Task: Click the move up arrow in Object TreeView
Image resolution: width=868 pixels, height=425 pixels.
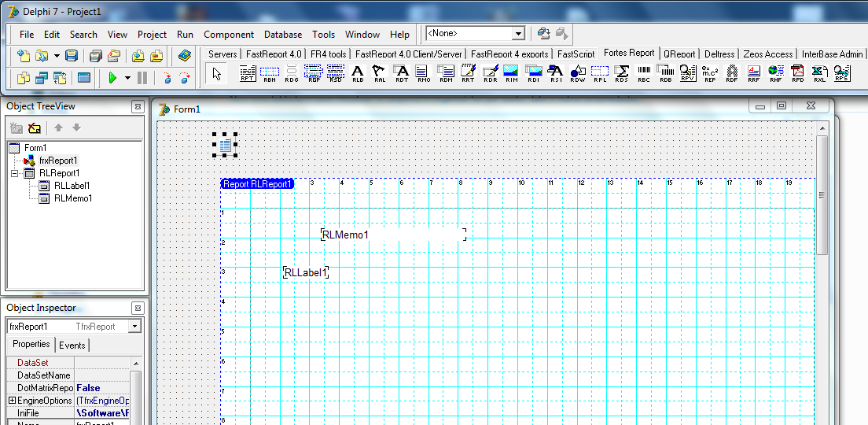Action: (59, 128)
